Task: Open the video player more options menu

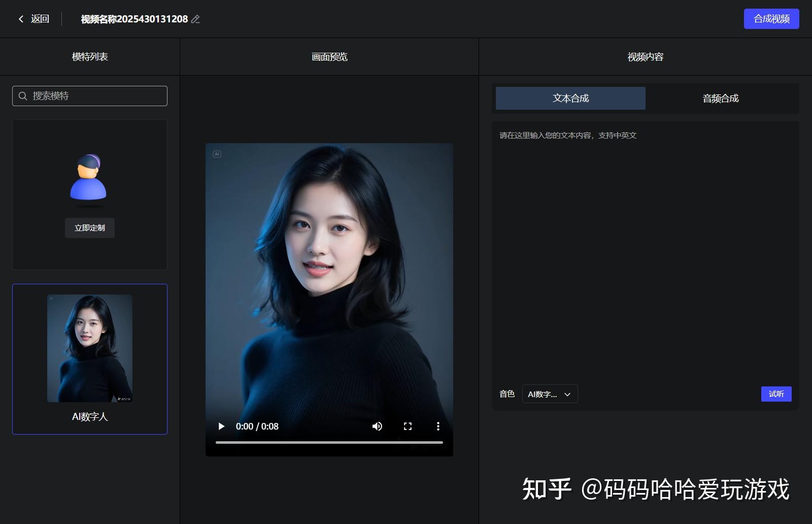Action: point(438,427)
